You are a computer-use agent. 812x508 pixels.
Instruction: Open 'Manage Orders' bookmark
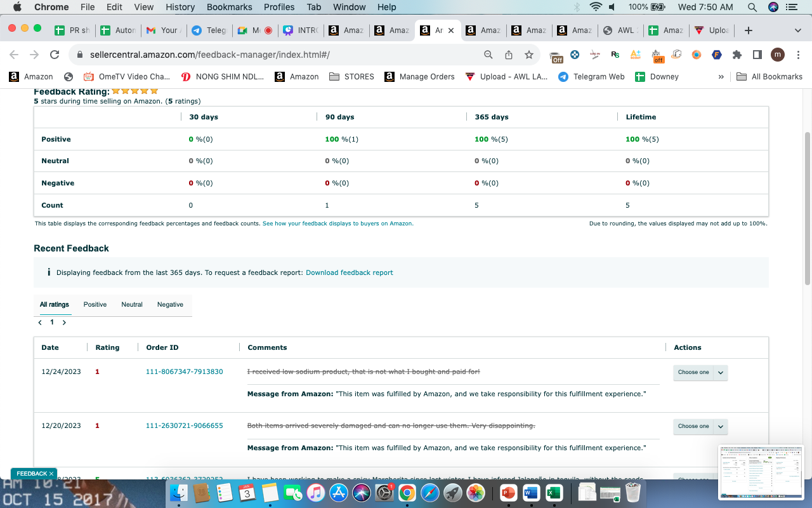click(x=419, y=77)
